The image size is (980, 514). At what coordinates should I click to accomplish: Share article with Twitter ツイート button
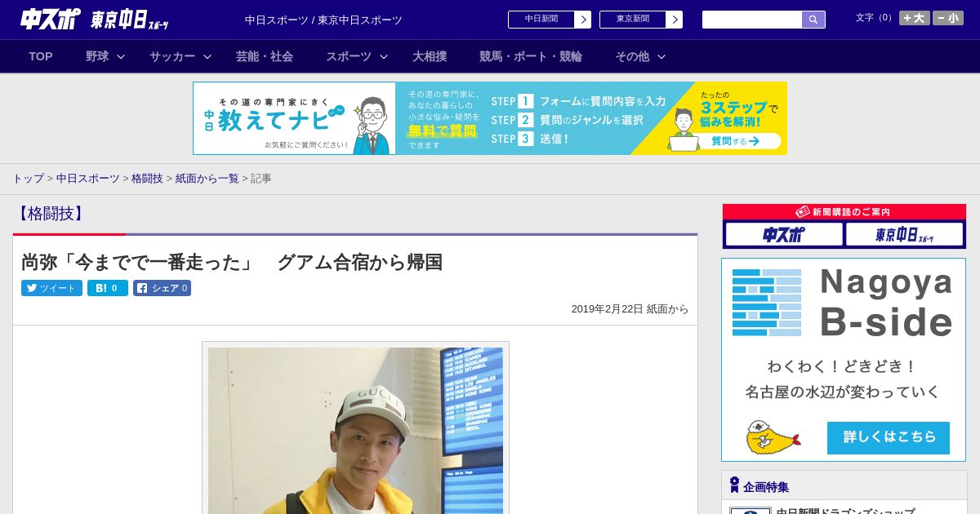51,288
